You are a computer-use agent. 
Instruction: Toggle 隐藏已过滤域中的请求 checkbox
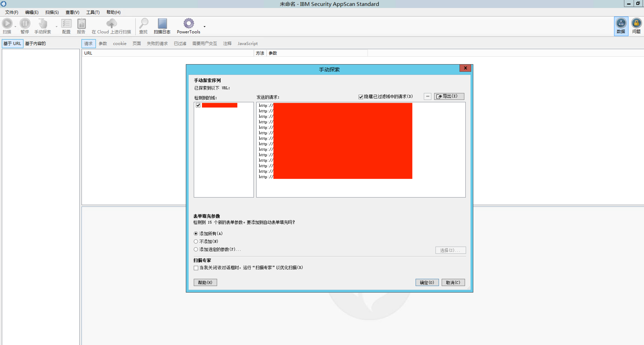tap(361, 97)
